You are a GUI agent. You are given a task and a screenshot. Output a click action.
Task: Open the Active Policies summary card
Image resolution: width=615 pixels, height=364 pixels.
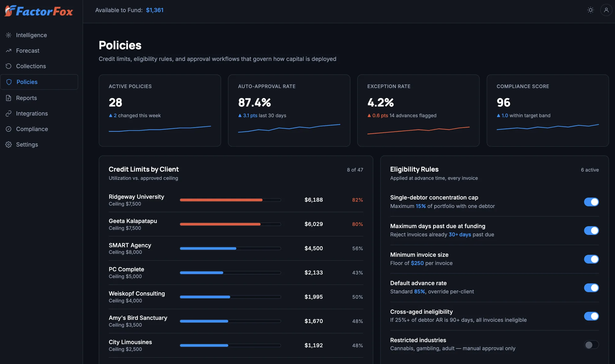(160, 110)
